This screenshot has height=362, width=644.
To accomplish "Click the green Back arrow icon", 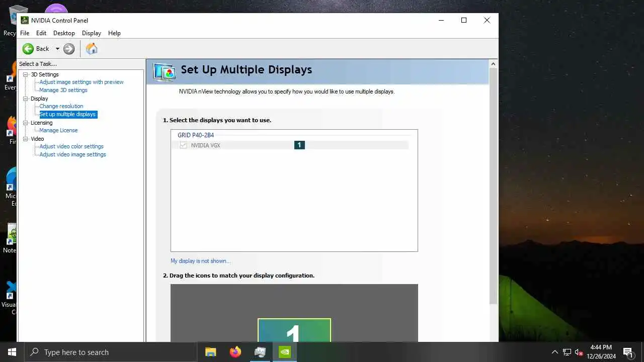I will [x=28, y=49].
